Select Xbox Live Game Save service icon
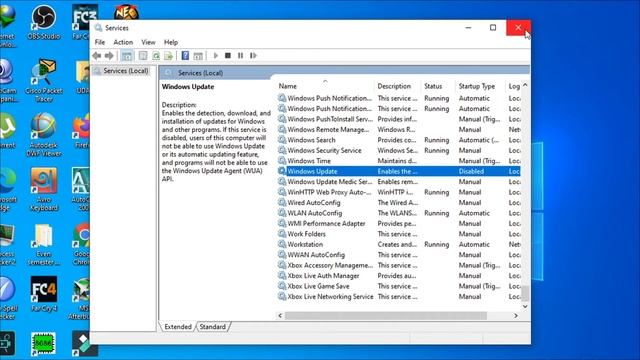The width and height of the screenshot is (640, 360). [x=282, y=286]
